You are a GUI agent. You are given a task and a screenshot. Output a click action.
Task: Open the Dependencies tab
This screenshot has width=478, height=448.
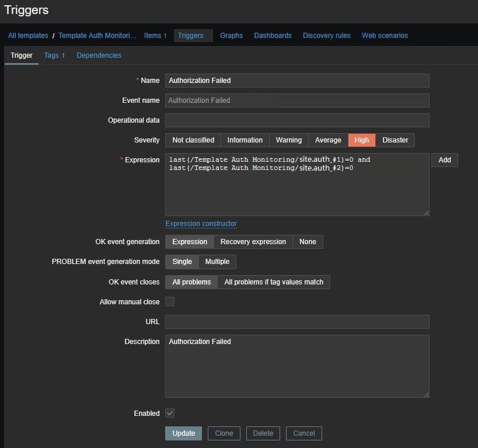[x=99, y=55]
